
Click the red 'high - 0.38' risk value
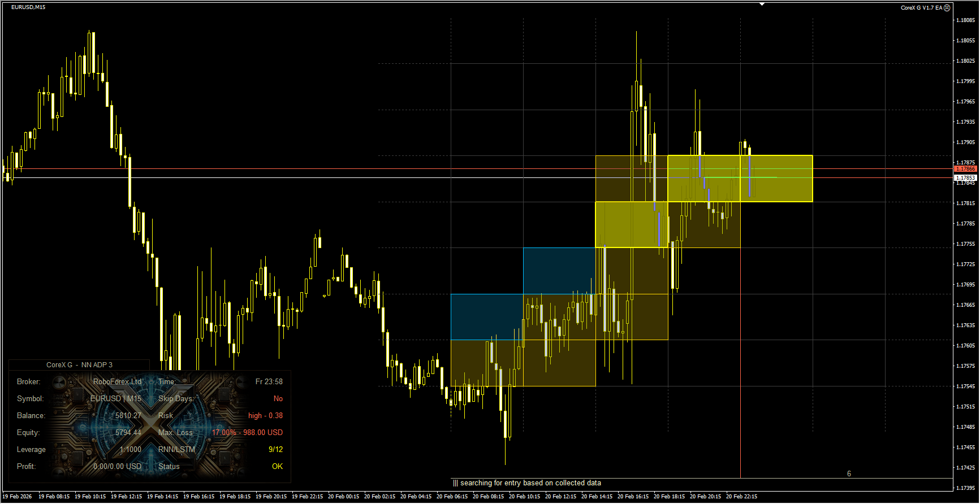[x=265, y=416]
